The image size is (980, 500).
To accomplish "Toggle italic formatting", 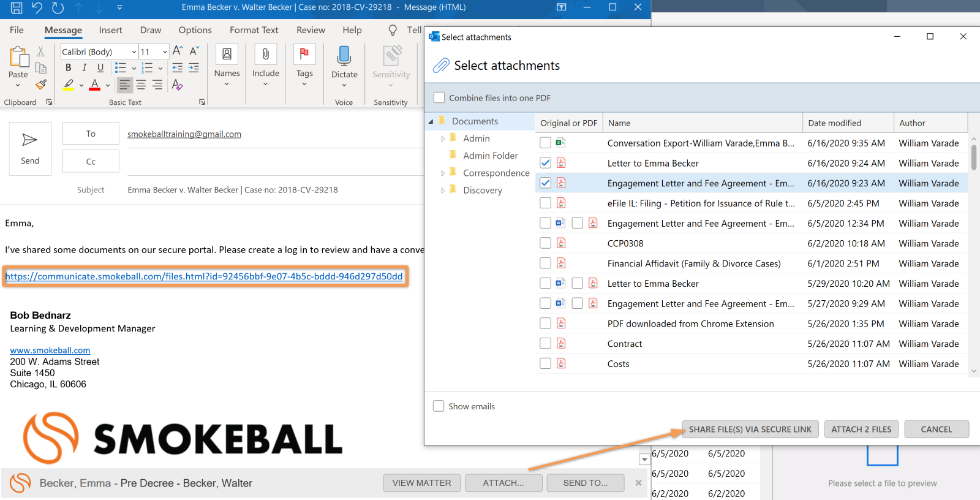I will 84,68.
